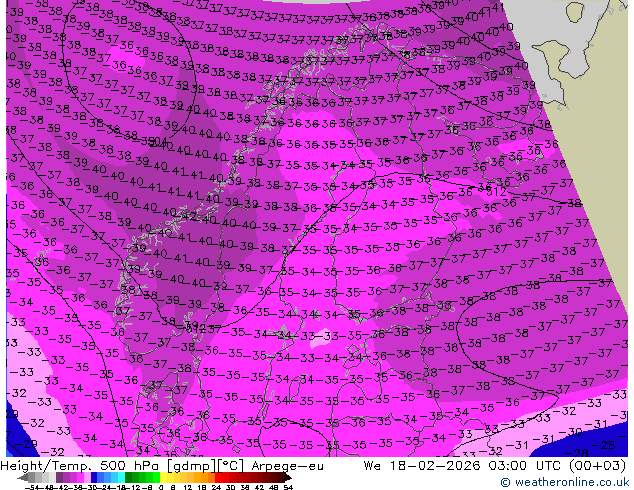This screenshot has height=490, width=634.
Task: Open the weatheronline.co.uk link
Action: pyautogui.click(x=570, y=482)
